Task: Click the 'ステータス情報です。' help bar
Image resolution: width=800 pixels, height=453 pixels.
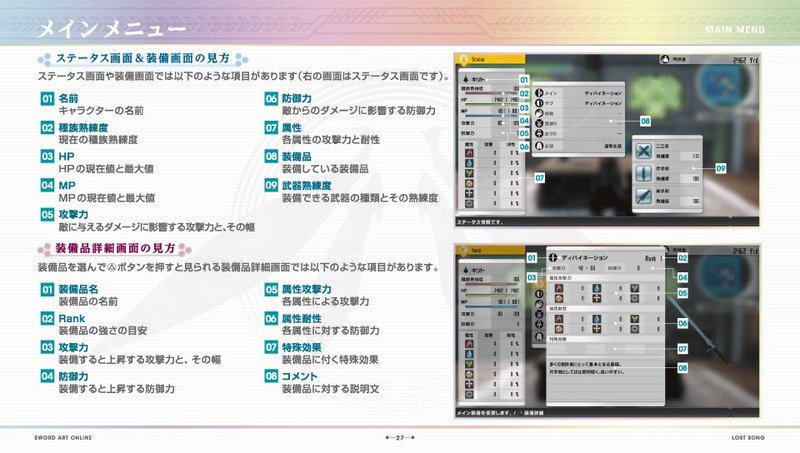Action: (607, 222)
